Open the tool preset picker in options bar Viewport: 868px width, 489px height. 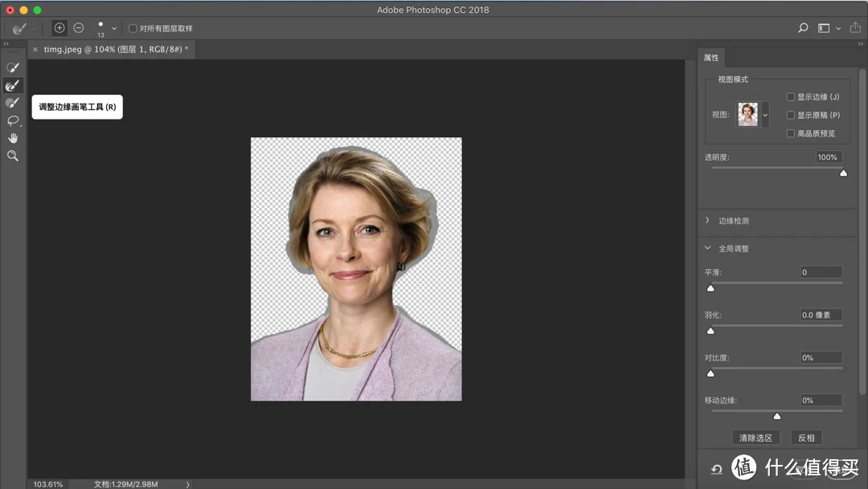click(20, 28)
